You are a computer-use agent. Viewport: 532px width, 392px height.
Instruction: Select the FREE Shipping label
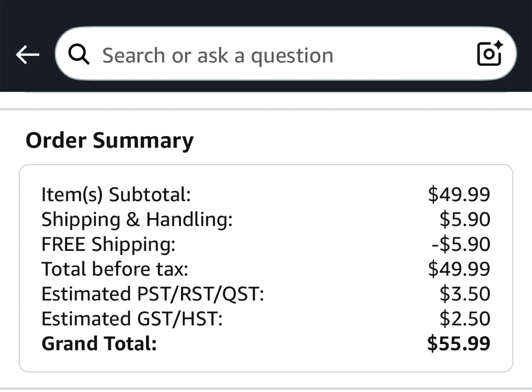pos(108,244)
